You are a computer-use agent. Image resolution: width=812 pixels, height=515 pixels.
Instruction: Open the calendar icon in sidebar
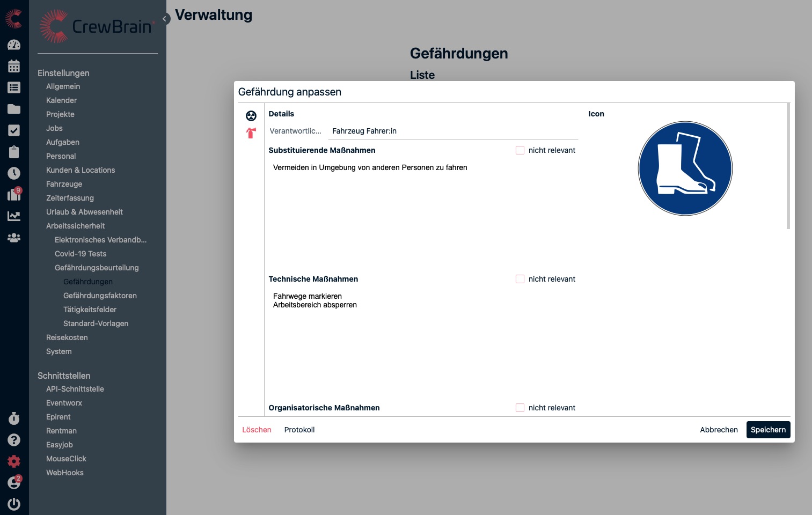point(14,67)
